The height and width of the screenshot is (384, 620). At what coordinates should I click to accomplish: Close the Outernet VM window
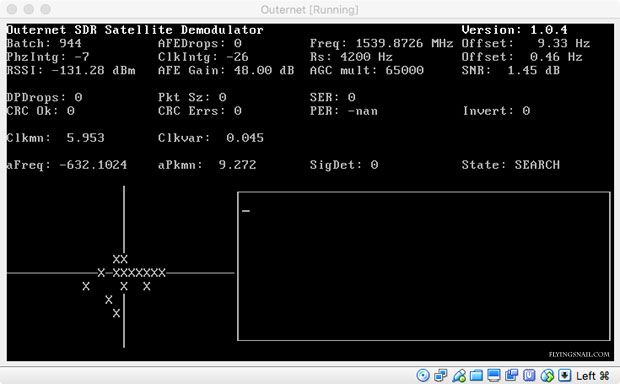coord(12,9)
